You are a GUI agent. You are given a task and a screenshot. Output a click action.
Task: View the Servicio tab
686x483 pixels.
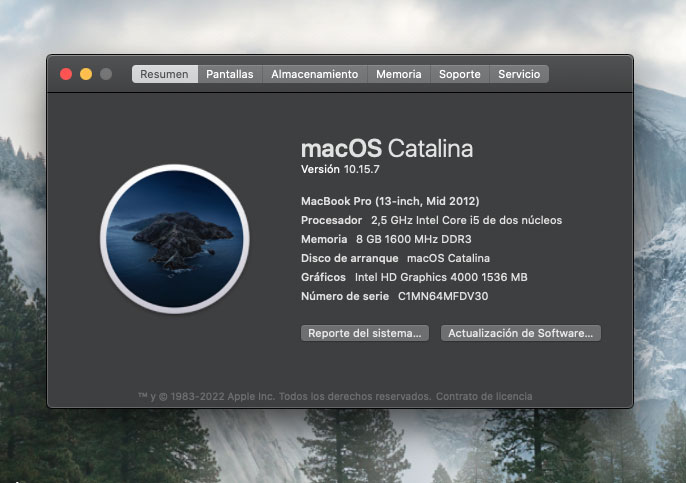519,74
